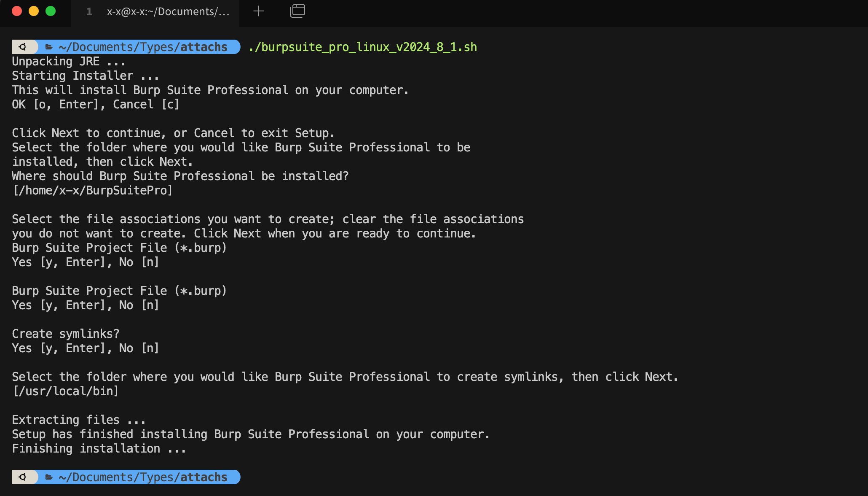Click the symlink path [/usr/local/bin]

(x=66, y=391)
